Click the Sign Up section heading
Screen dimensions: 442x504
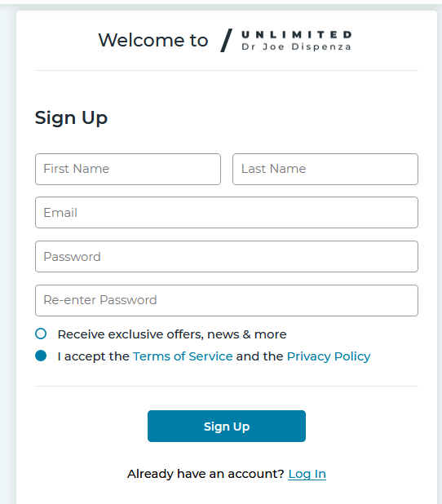71,118
